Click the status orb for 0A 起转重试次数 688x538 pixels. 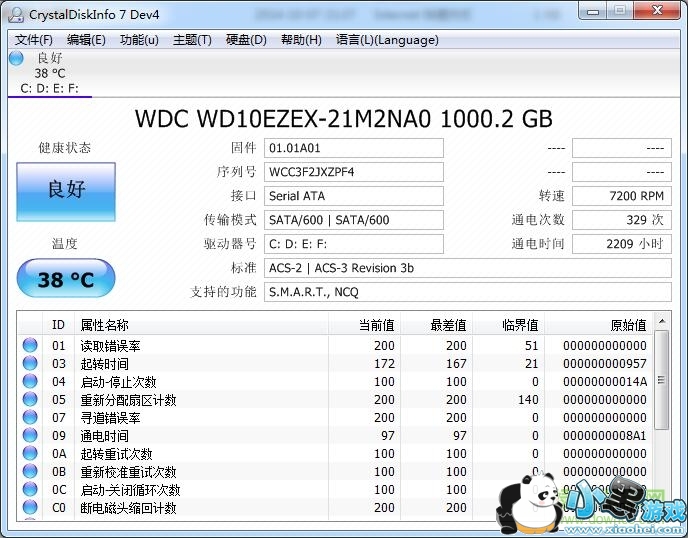pos(30,453)
